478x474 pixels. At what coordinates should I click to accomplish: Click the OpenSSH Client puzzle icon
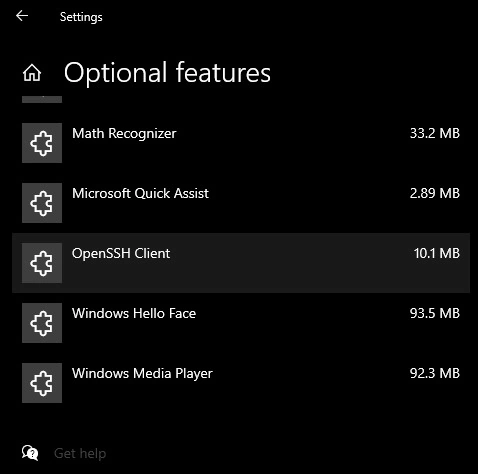(x=42, y=263)
